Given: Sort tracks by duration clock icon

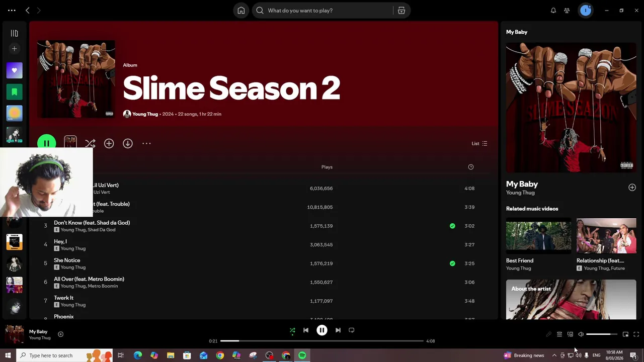Looking at the screenshot, I should 471,167.
